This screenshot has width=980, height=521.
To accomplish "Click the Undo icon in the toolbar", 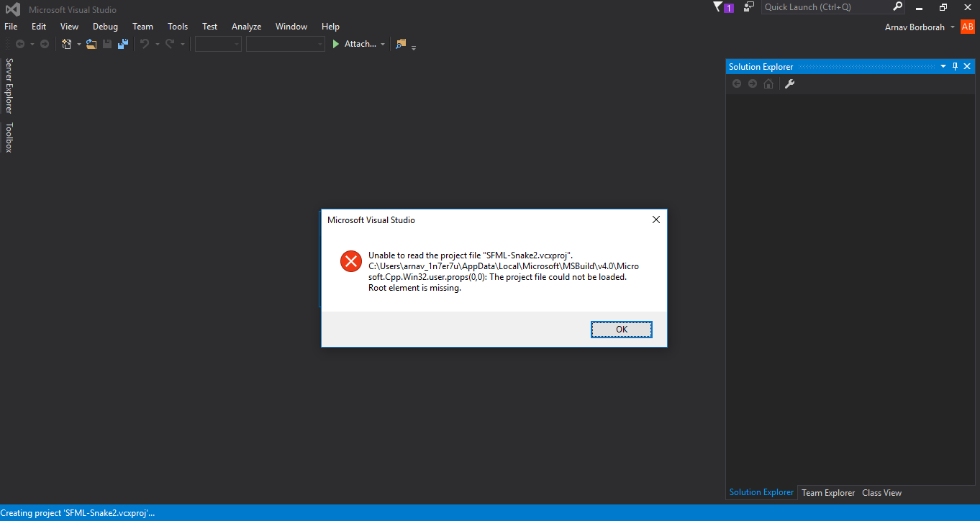I will point(144,43).
